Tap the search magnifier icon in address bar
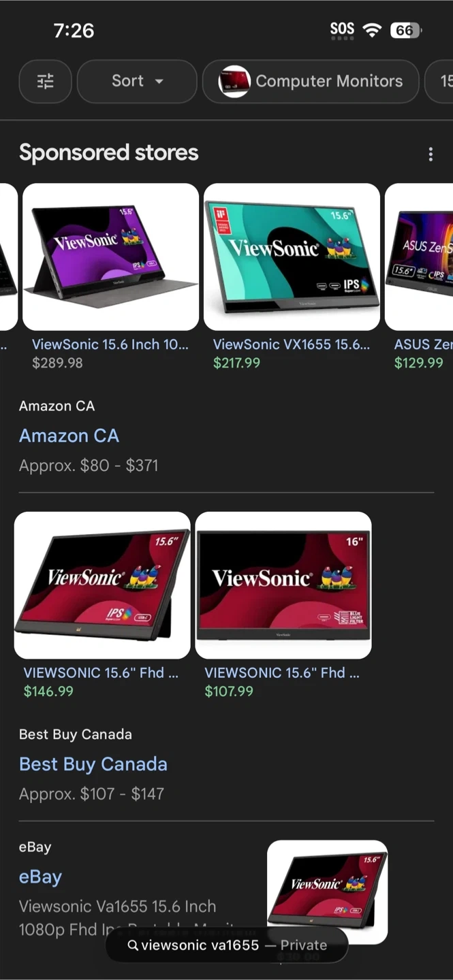Viewport: 453px width, 980px height. click(x=133, y=945)
